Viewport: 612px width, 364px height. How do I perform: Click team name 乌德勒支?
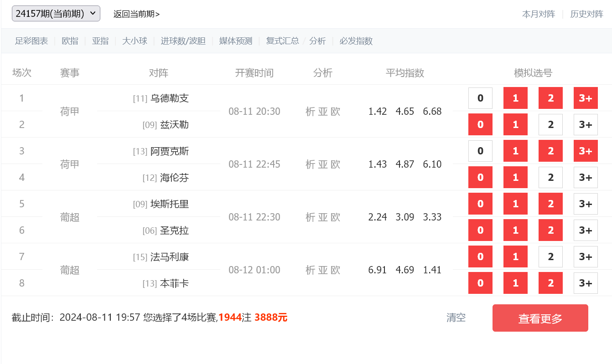(170, 98)
